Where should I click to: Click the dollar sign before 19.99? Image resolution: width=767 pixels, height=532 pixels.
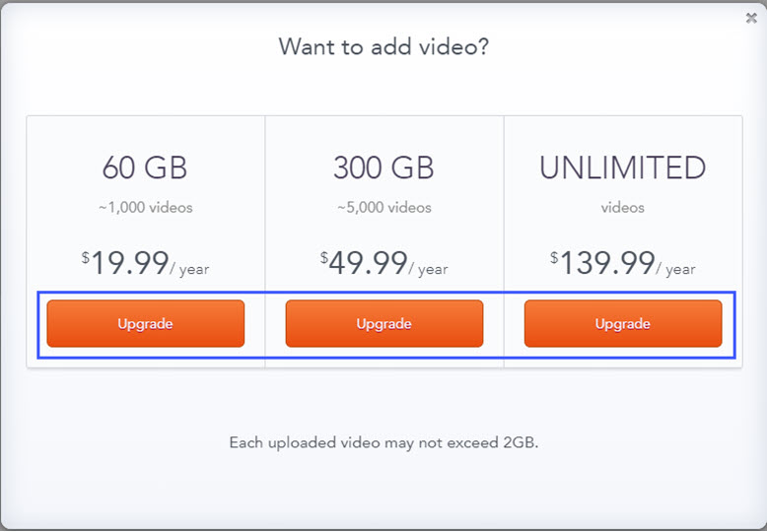[x=86, y=258]
